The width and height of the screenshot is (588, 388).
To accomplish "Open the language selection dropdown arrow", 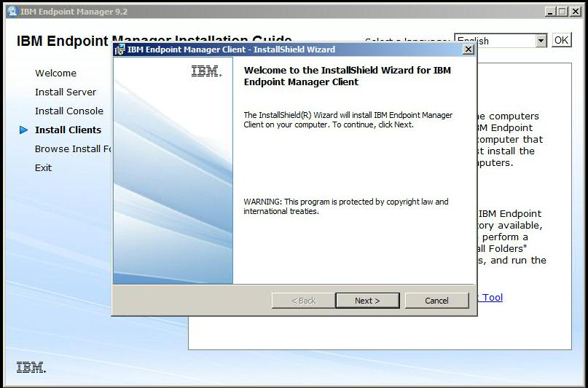I will 541,41.
